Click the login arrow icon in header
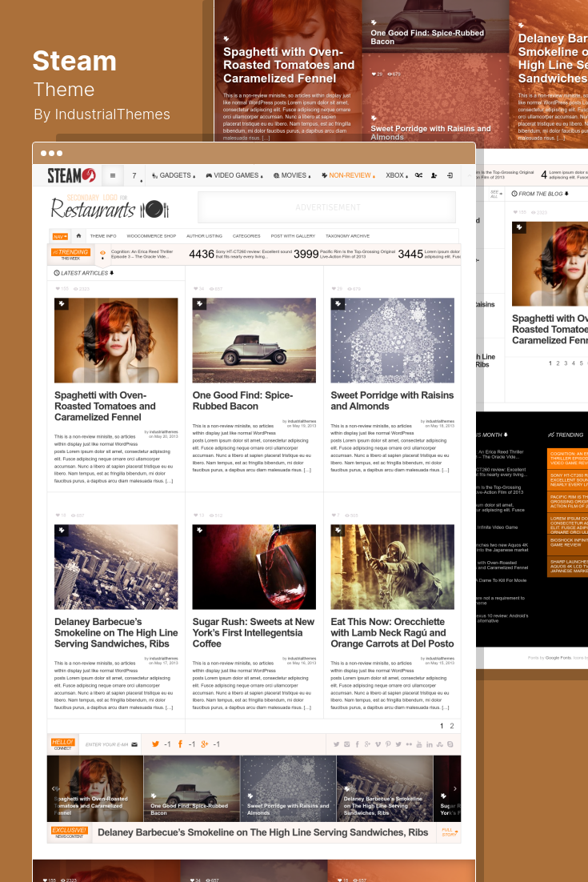 [x=450, y=175]
